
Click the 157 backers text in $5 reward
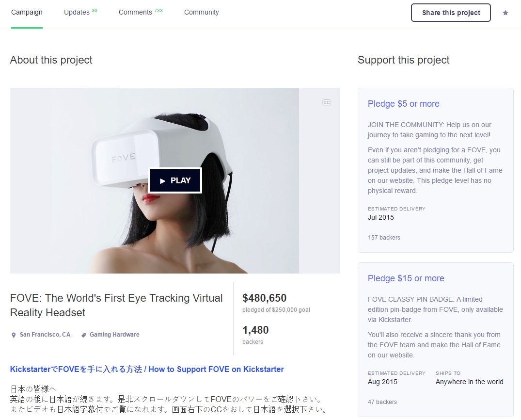click(384, 238)
